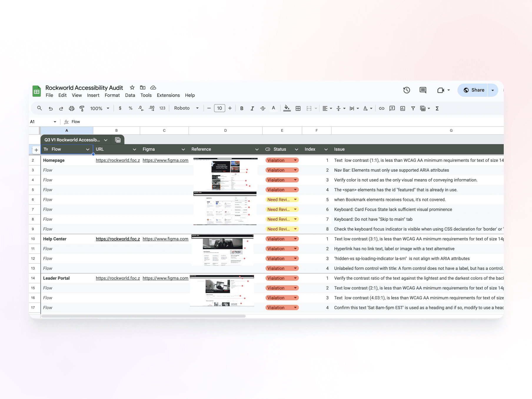Start a meeting via camera icon

click(441, 90)
